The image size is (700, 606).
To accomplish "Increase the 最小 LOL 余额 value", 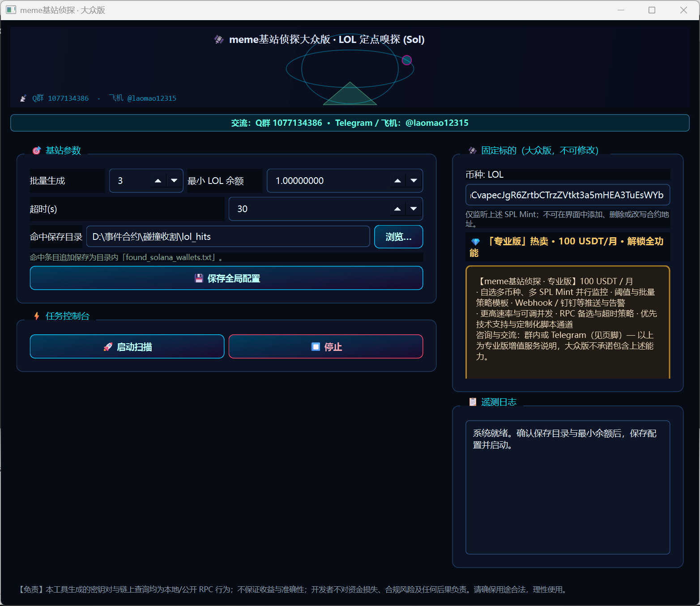I will click(397, 181).
